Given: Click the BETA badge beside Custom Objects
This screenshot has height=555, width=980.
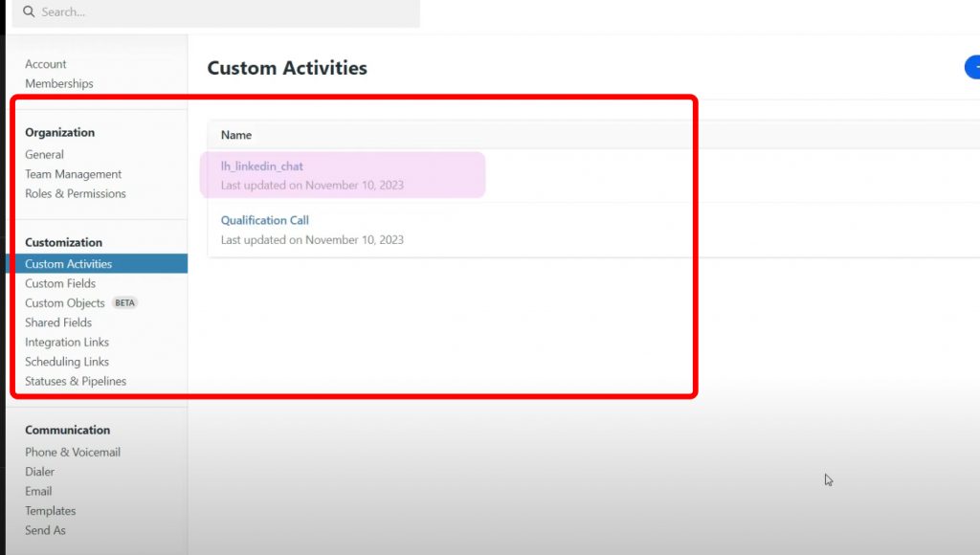Looking at the screenshot, I should pyautogui.click(x=123, y=302).
